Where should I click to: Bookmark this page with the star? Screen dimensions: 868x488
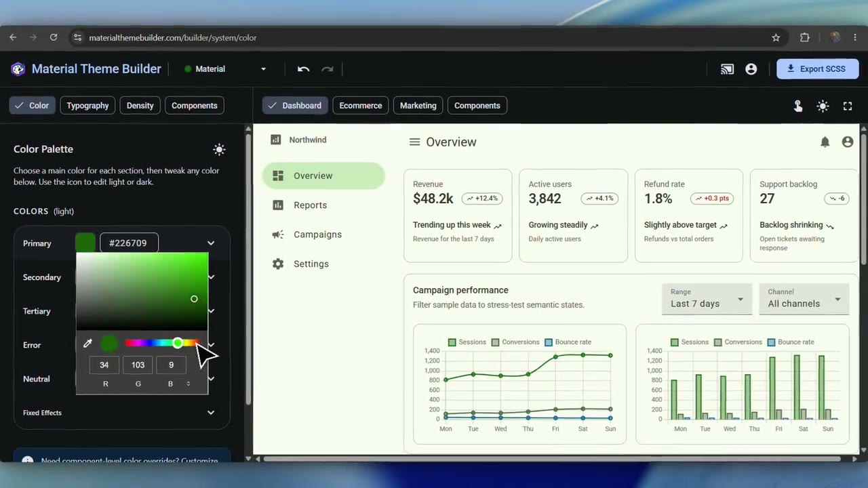776,37
